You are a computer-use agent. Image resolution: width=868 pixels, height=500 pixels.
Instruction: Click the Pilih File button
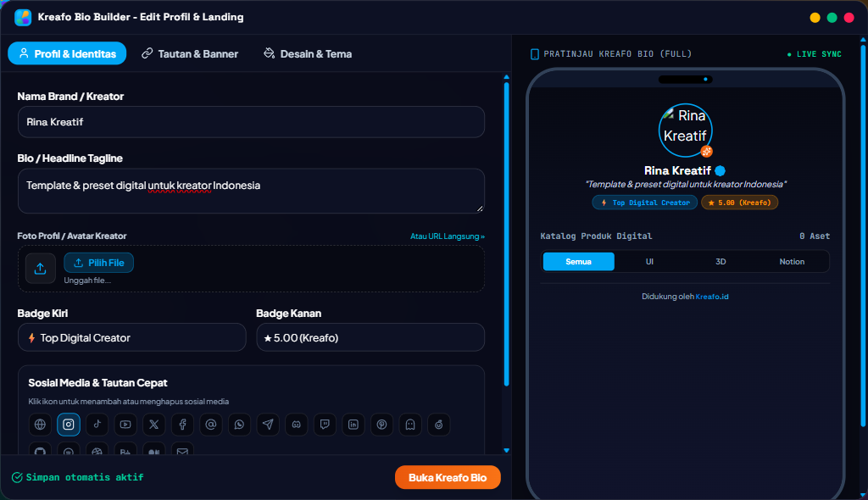point(98,263)
